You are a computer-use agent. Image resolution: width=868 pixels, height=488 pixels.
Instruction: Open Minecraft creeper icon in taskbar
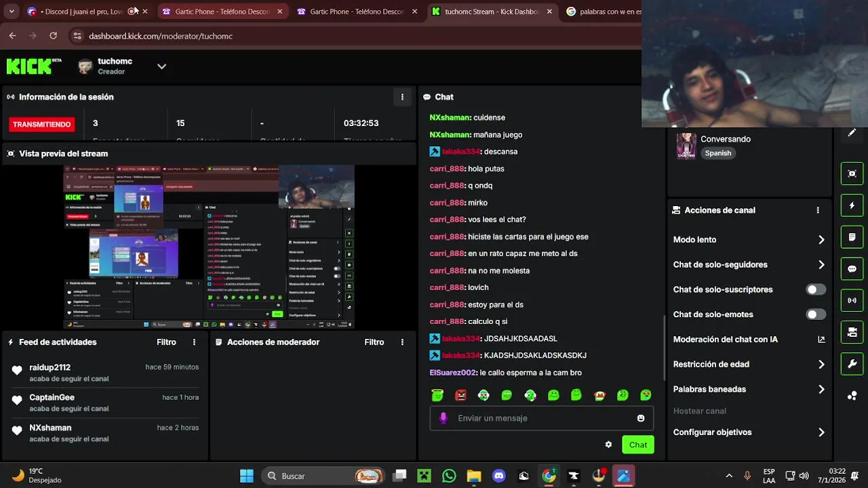pyautogui.click(x=424, y=476)
